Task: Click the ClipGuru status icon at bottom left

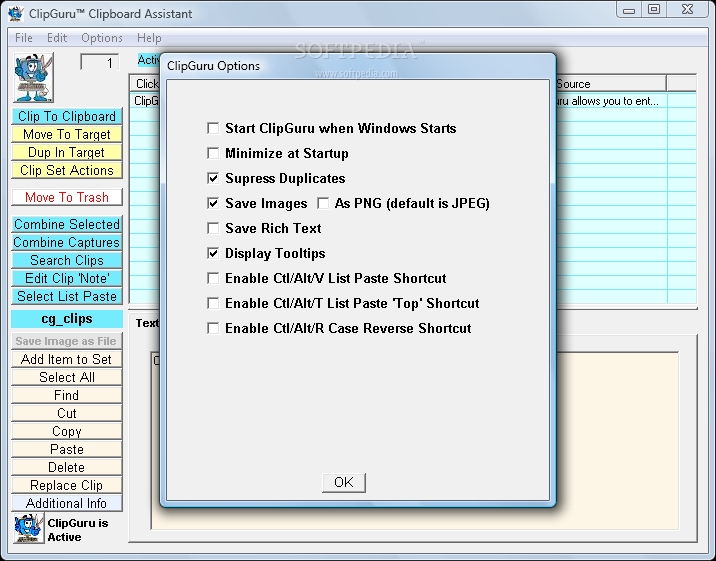Action: 28,528
